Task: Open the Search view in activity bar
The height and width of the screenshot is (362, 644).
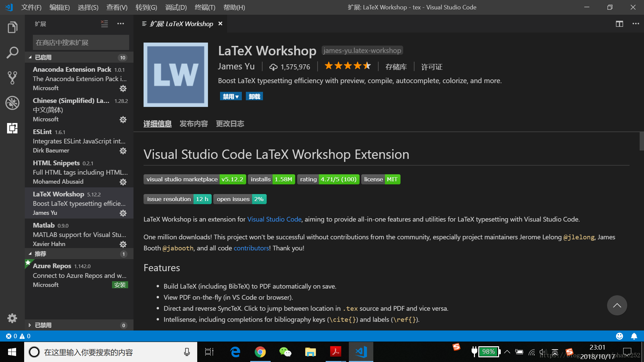Action: coord(12,53)
